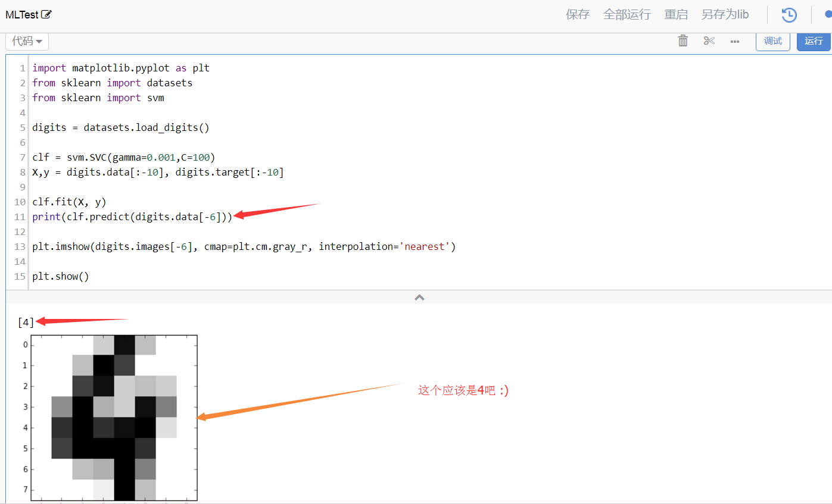This screenshot has height=504, width=832.
Task: Click the edit notebook name pencil icon
Action: [x=46, y=15]
